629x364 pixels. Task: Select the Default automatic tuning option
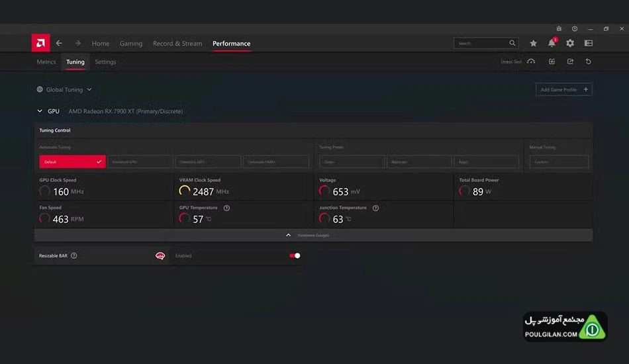coord(73,162)
